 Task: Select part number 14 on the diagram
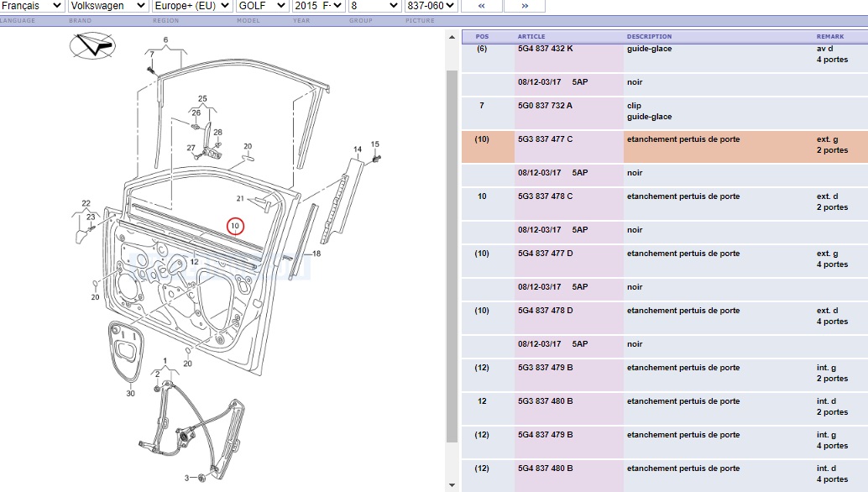tap(358, 149)
